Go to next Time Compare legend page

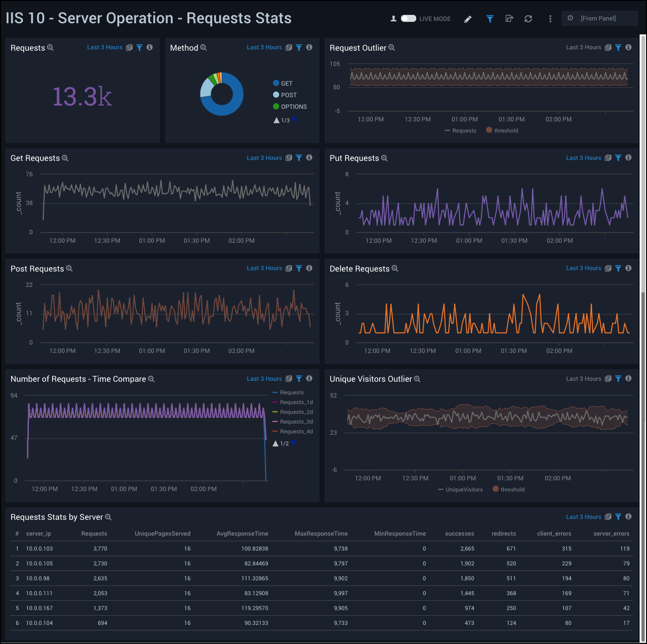click(293, 443)
